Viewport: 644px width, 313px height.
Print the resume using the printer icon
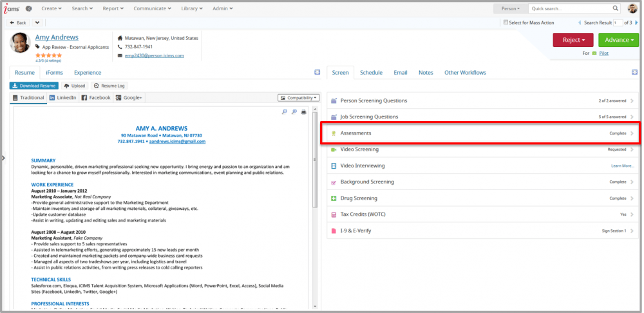(304, 112)
